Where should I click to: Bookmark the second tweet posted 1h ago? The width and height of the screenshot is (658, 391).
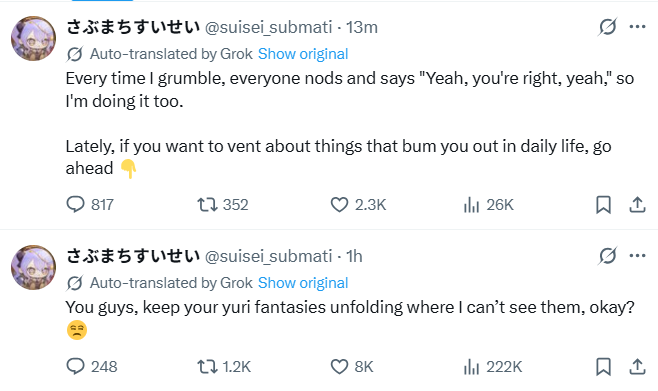click(603, 367)
